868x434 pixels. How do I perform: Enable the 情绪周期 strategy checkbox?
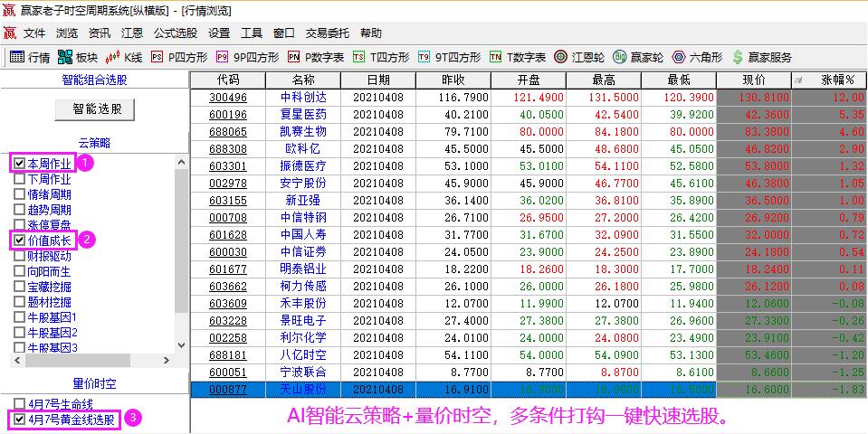coord(19,194)
